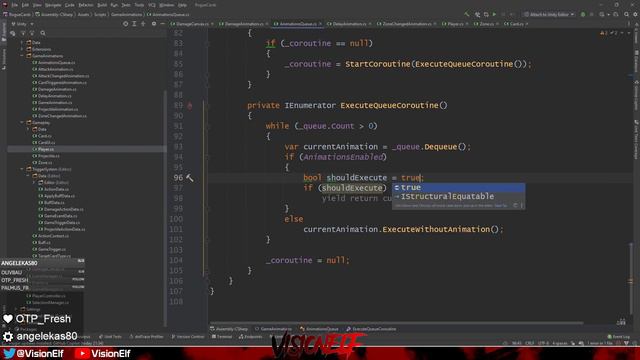Open the File menu
Image resolution: width=640 pixels, height=360 pixels.
click(x=15, y=5)
